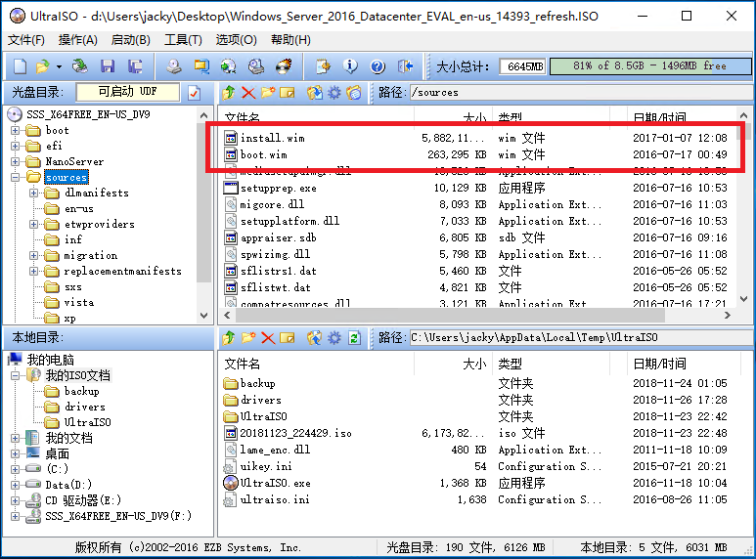Sort local list by 大小 column header
The image size is (756, 559).
454,364
